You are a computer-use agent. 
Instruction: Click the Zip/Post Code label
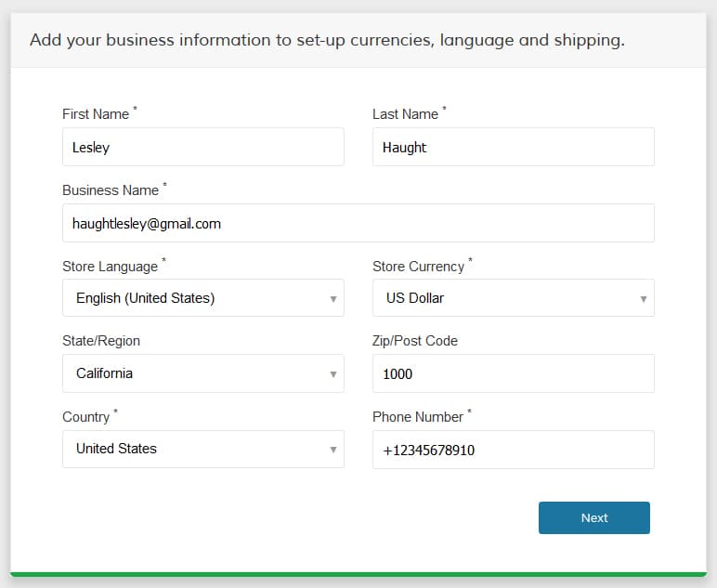click(415, 341)
